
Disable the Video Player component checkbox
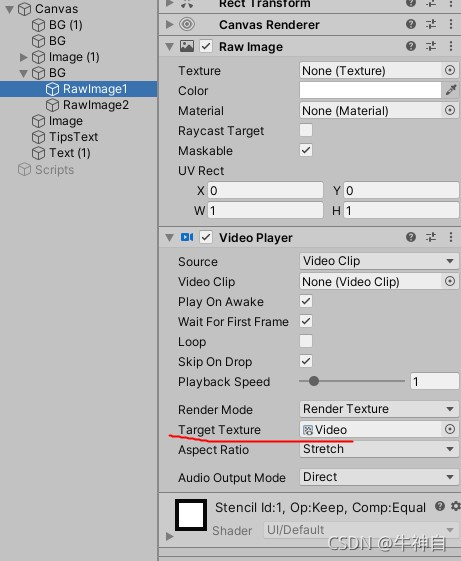pyautogui.click(x=206, y=237)
